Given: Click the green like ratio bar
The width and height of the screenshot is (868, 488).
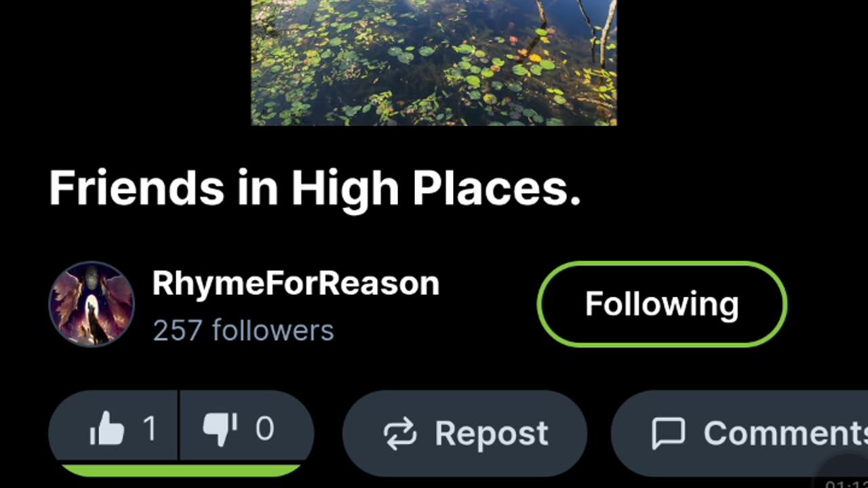Looking at the screenshot, I should 181,470.
